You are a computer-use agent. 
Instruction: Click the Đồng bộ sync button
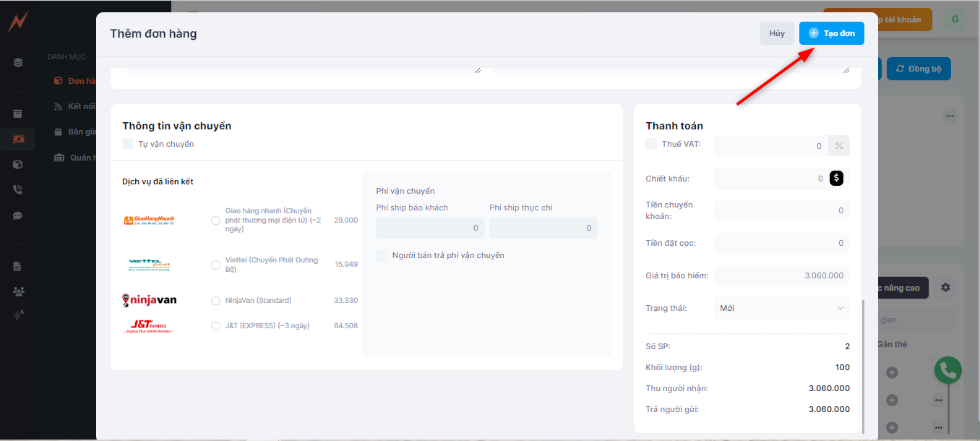pyautogui.click(x=918, y=69)
